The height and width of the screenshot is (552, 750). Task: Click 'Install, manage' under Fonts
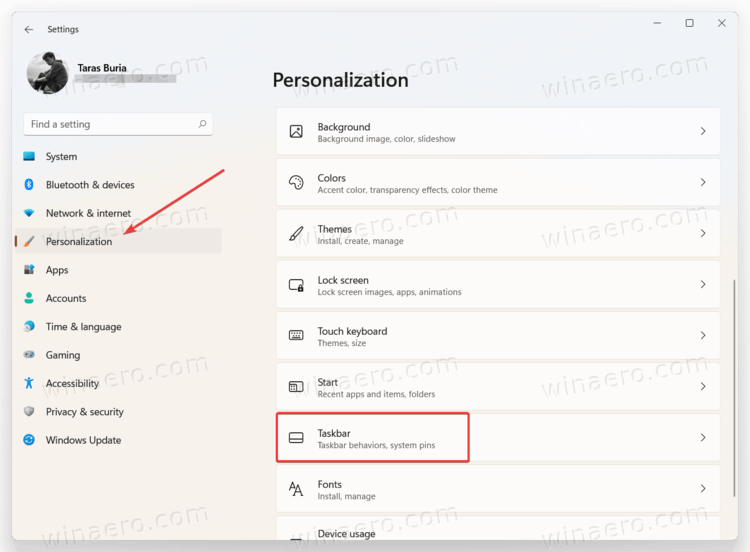tap(346, 497)
